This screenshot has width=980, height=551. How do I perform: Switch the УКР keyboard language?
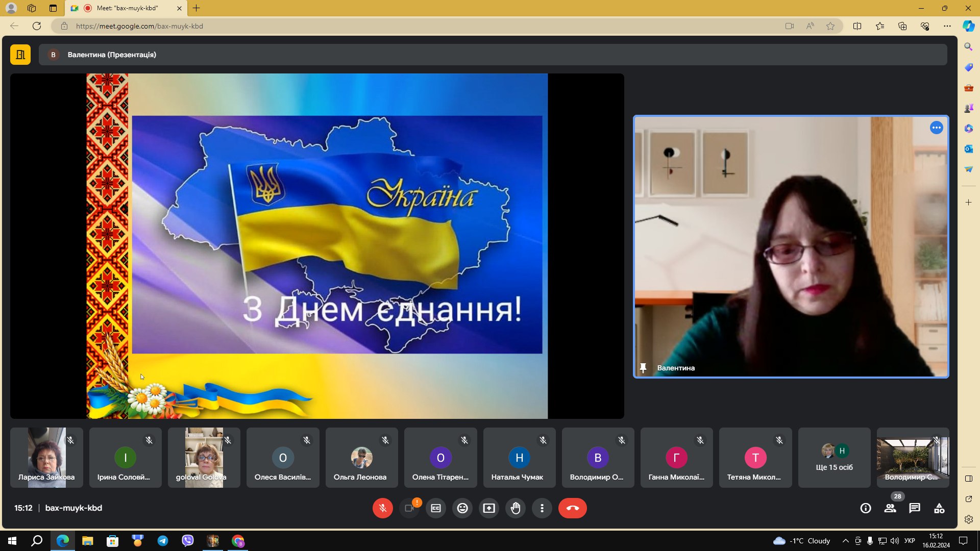click(x=910, y=541)
